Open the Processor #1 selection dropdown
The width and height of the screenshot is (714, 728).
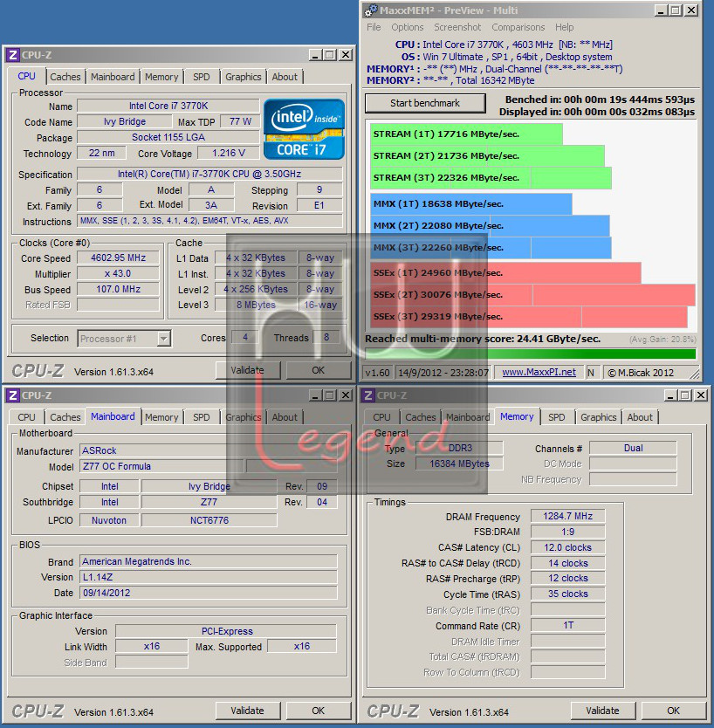125,339
